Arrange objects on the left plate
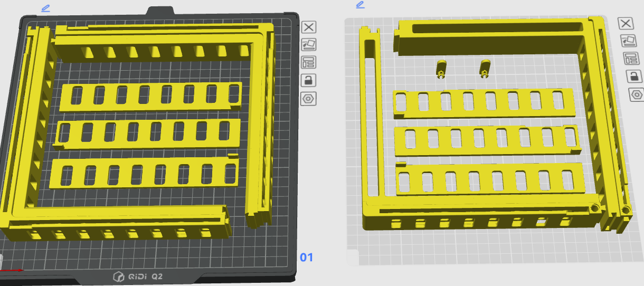Image resolution: width=644 pixels, height=286 pixels. click(x=309, y=62)
